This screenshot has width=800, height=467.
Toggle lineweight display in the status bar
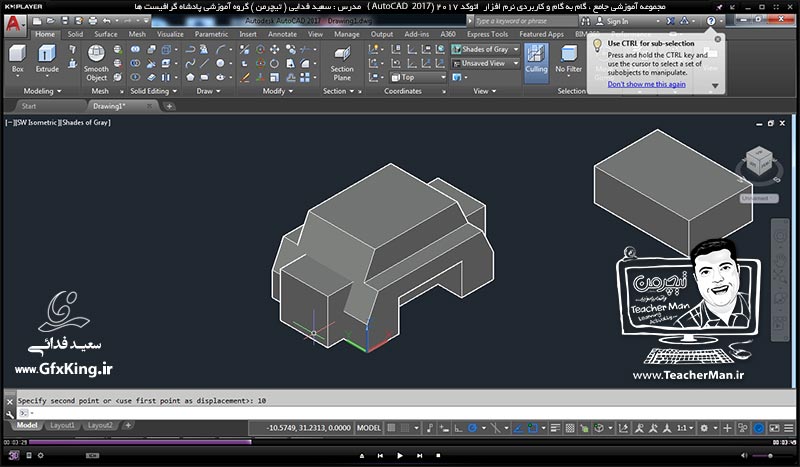(556, 428)
